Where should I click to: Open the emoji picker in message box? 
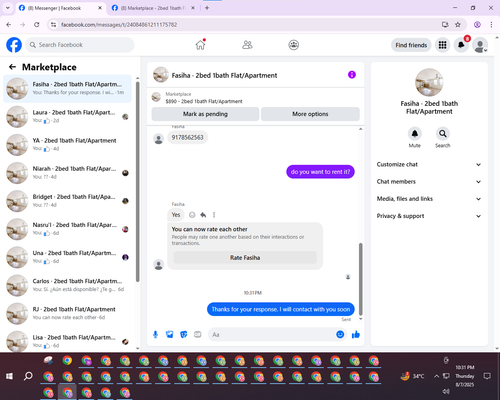coord(340,334)
